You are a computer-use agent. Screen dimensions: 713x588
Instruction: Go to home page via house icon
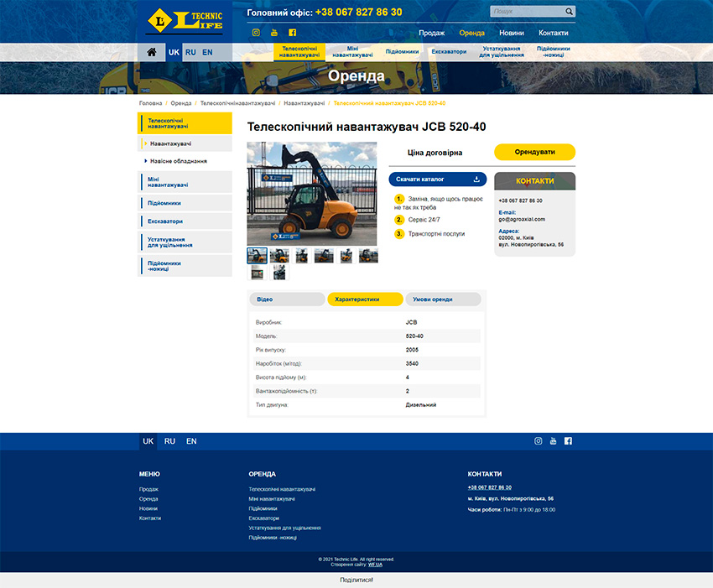pyautogui.click(x=152, y=52)
